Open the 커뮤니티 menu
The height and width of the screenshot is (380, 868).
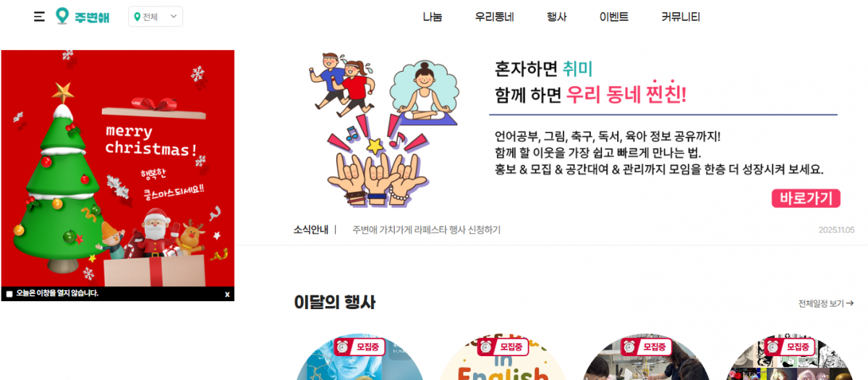click(x=681, y=17)
